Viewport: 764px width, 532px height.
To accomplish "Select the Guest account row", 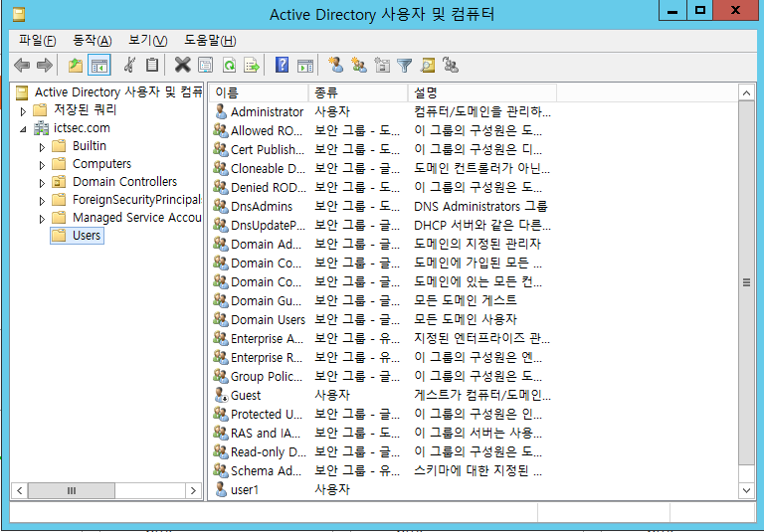I will point(382,395).
